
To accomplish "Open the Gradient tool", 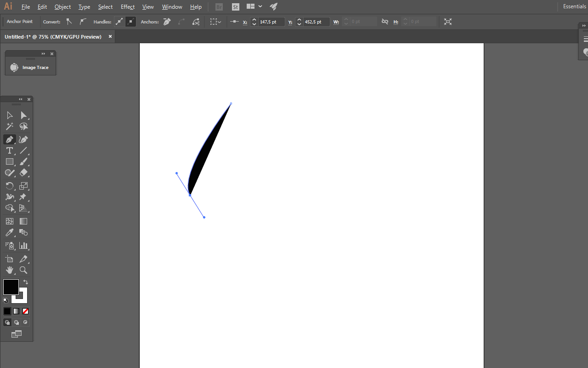I will [x=23, y=221].
